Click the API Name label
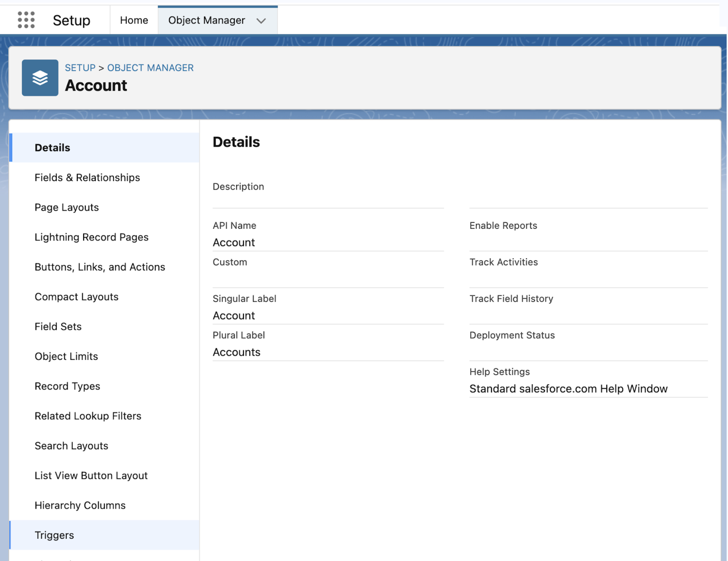728x561 pixels. pyautogui.click(x=234, y=226)
